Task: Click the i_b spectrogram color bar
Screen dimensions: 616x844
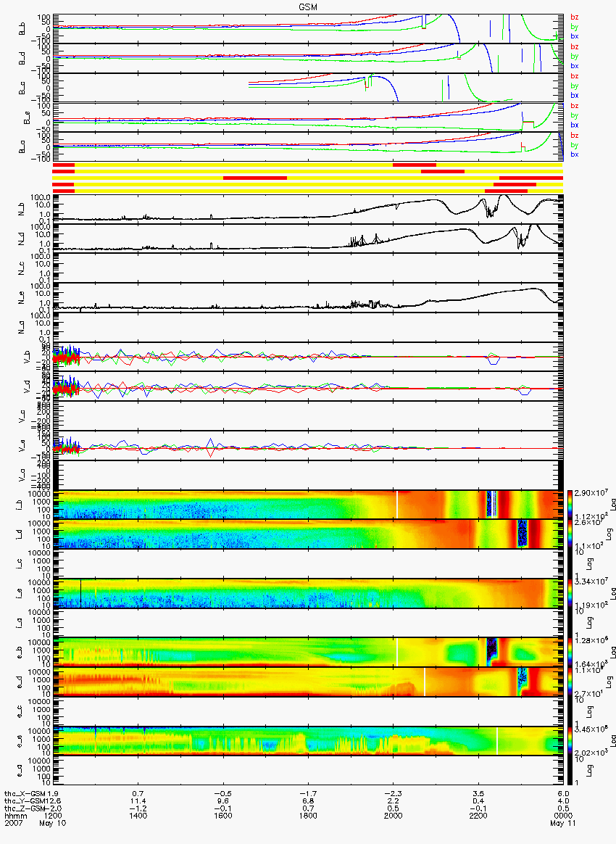Action: (x=570, y=505)
